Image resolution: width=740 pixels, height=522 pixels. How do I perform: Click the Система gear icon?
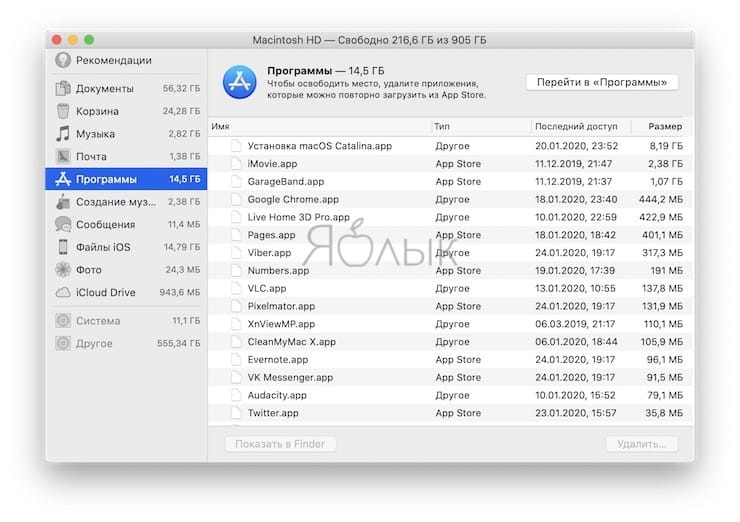(x=63, y=320)
